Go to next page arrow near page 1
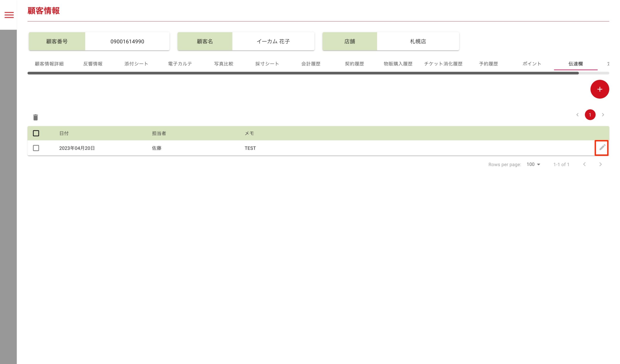 coord(603,115)
